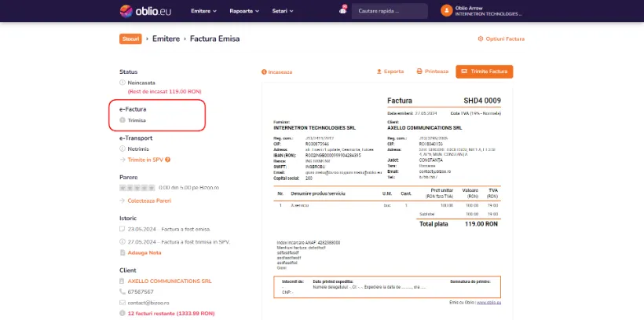The image size is (644, 320).
Task: Focus the Cautare rapida search field
Action: pyautogui.click(x=390, y=11)
